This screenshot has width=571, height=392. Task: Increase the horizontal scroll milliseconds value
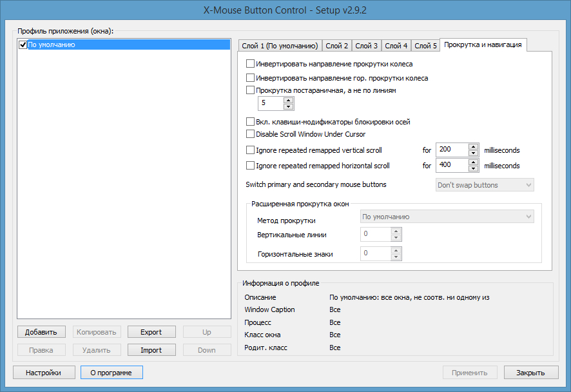pos(474,162)
